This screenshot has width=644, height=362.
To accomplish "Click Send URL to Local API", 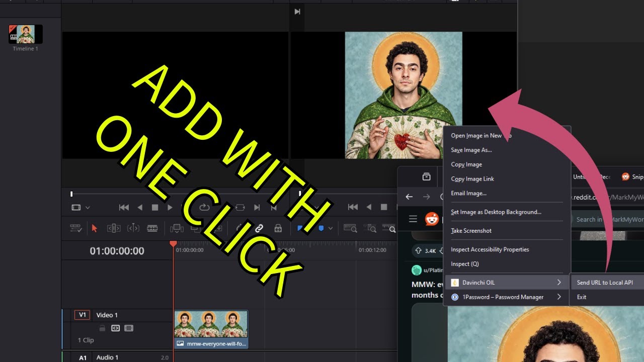I will click(x=607, y=283).
